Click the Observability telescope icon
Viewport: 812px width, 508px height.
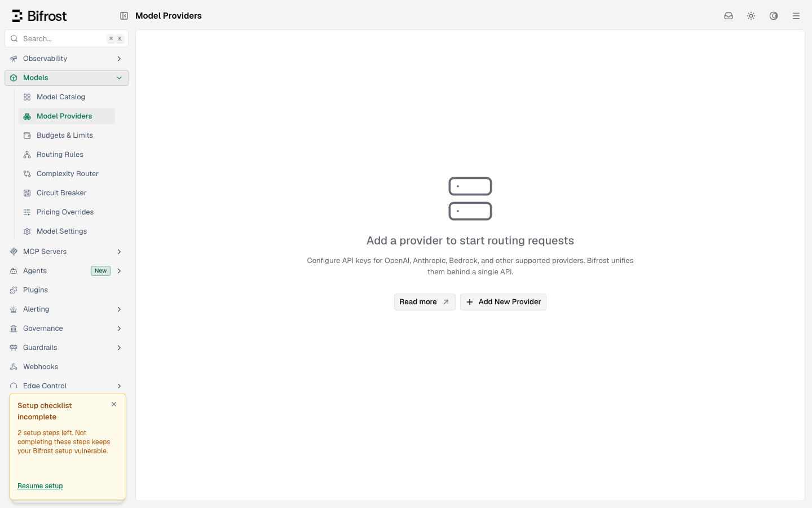point(14,59)
